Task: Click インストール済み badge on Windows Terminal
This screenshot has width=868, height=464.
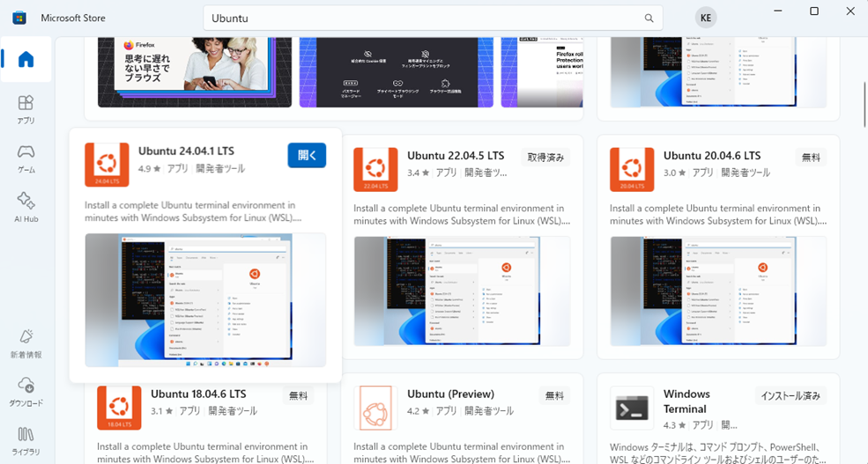Action: [790, 396]
